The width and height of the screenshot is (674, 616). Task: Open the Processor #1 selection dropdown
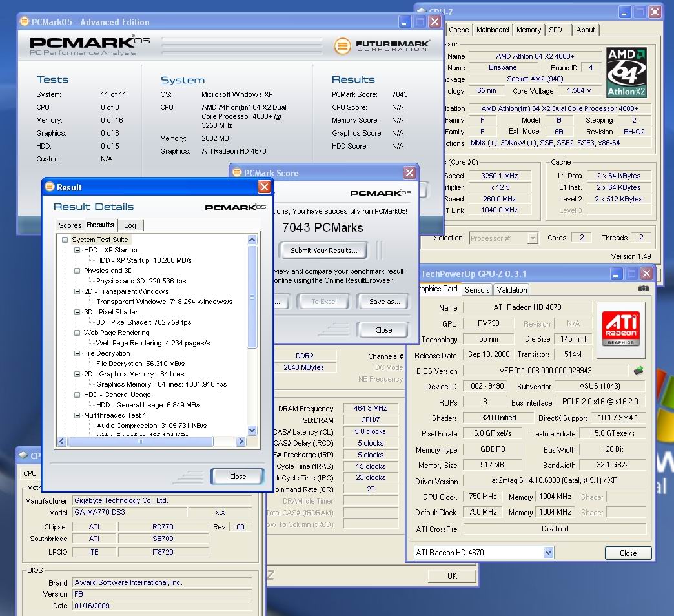(533, 238)
